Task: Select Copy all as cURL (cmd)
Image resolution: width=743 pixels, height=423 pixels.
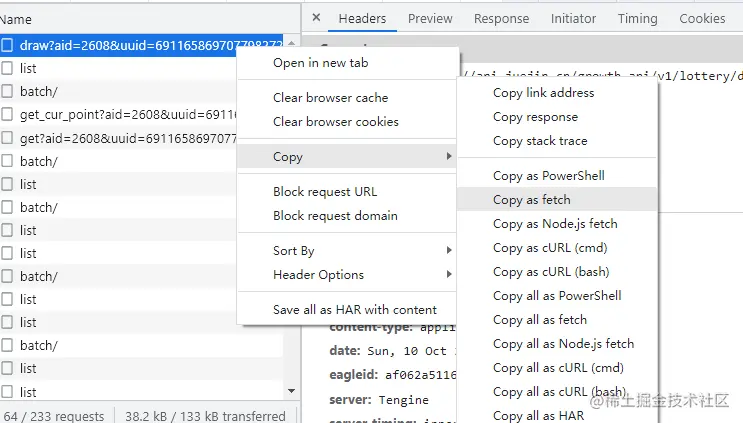Action: [x=557, y=368]
